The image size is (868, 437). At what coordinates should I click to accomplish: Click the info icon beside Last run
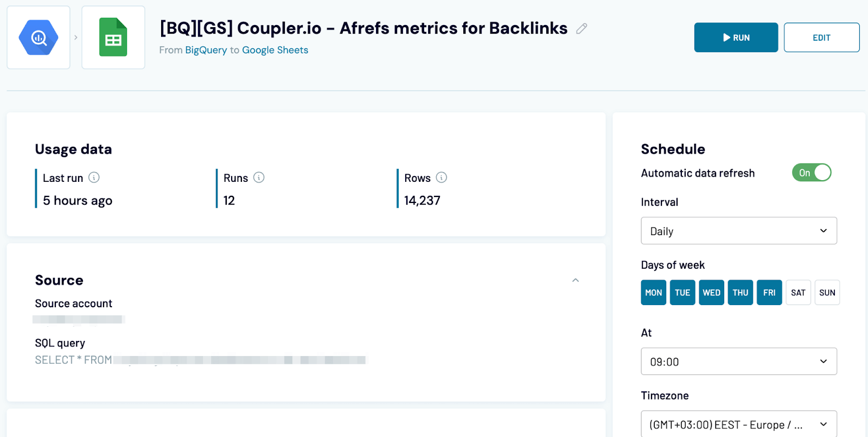(x=94, y=178)
